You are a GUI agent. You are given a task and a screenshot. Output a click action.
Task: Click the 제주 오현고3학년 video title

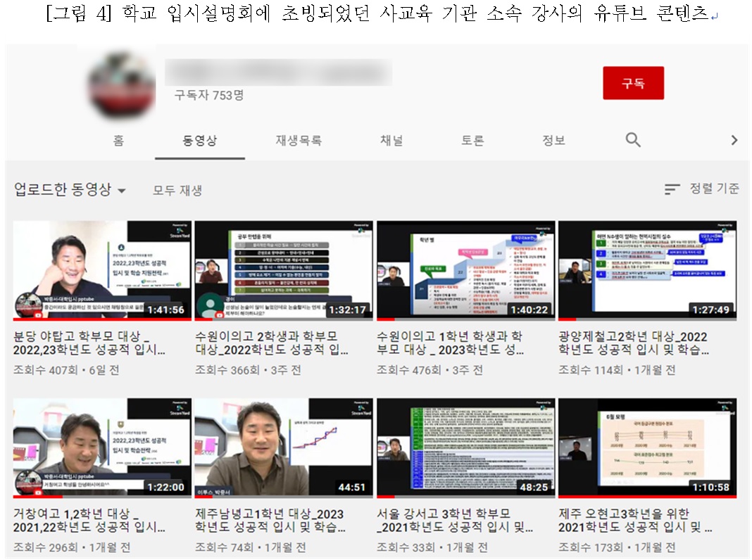click(x=635, y=521)
